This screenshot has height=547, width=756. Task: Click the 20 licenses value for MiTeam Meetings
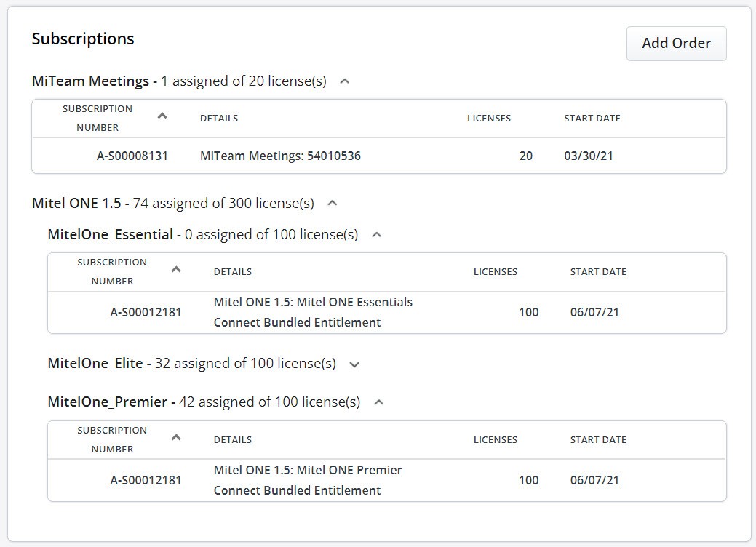tap(525, 156)
